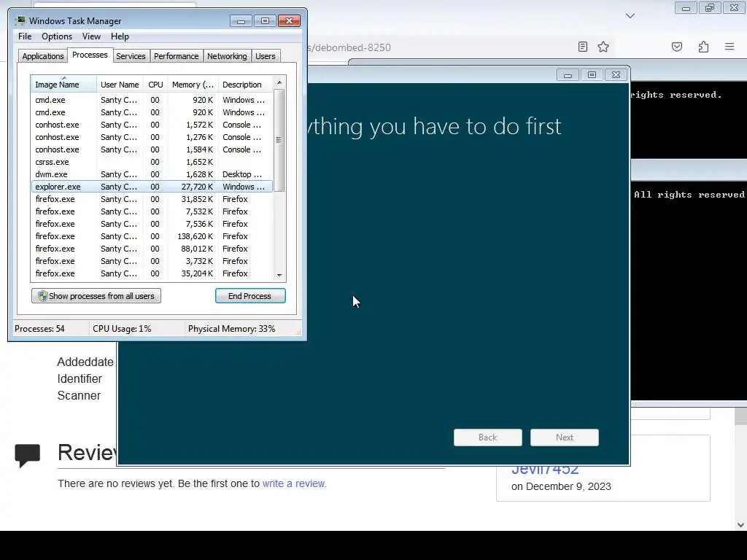Viewport: 747px width, 560px height.
Task: Switch to the Networking tab
Action: [227, 56]
